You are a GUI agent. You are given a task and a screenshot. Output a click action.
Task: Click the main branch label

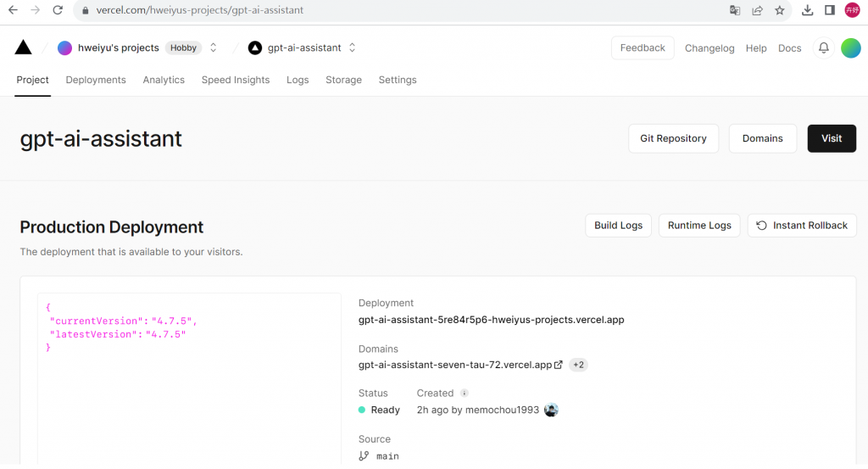coord(387,456)
